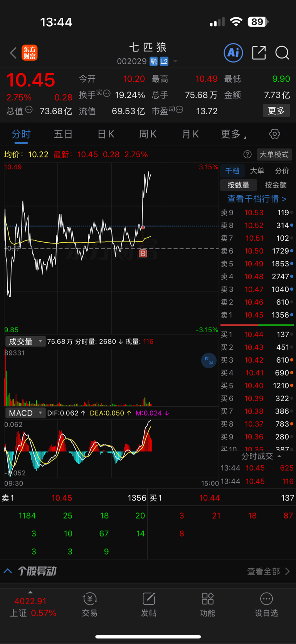Tap the 融 margin badge
This screenshot has width=296, height=644.
coord(153,61)
